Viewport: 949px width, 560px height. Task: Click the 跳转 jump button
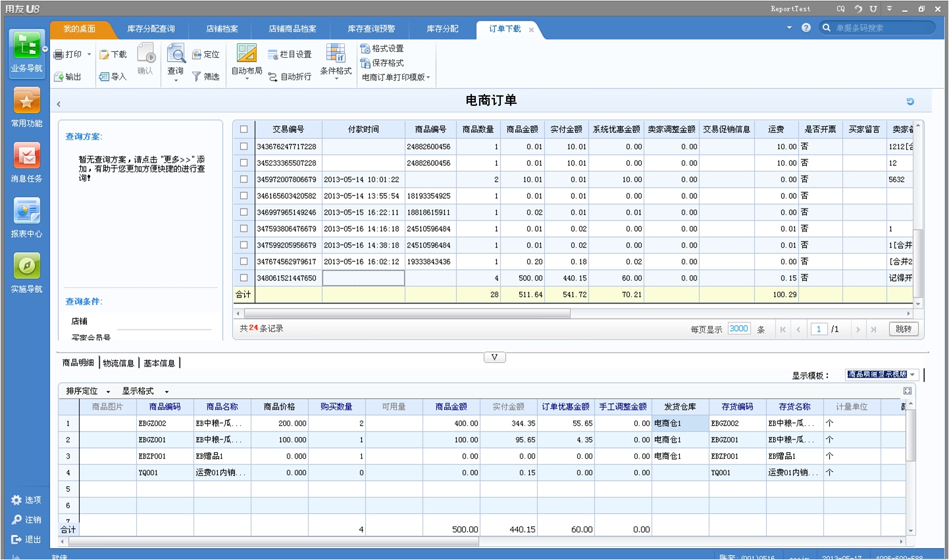click(903, 329)
